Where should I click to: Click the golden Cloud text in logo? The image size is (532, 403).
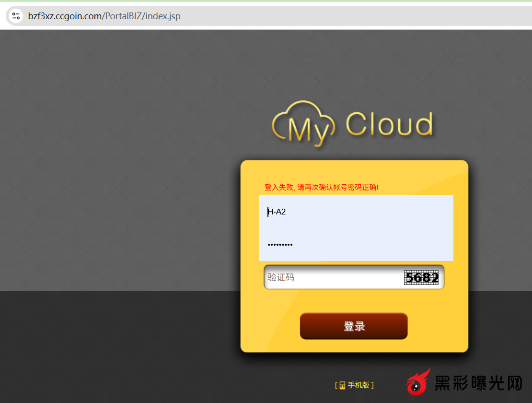[389, 124]
